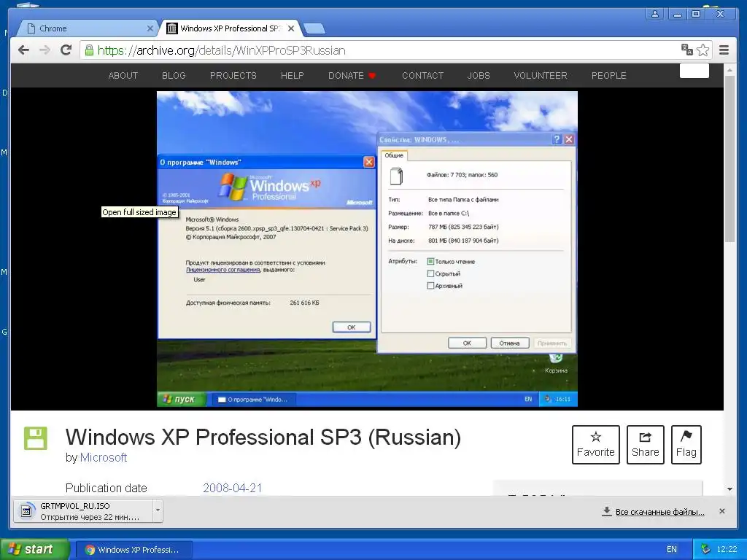747x560 pixels.
Task: Go back with the browser back arrow
Action: (x=23, y=50)
